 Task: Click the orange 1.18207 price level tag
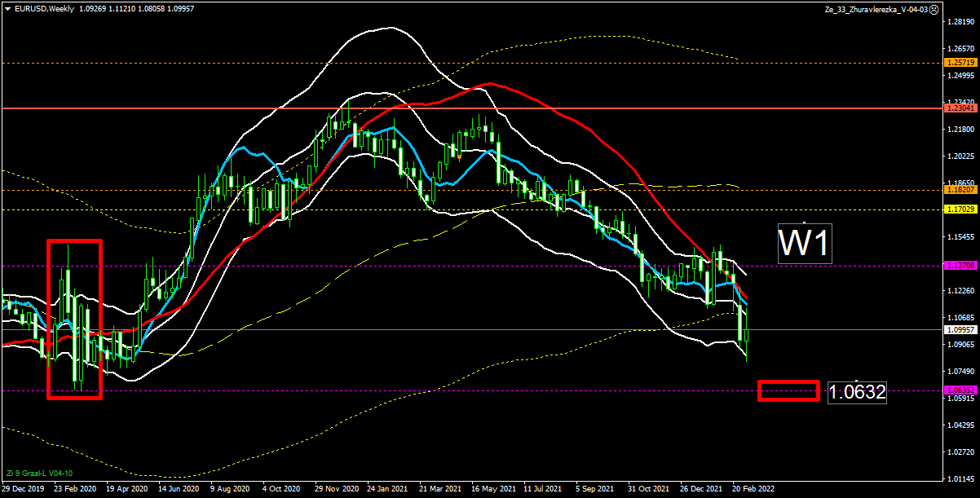[x=960, y=189]
